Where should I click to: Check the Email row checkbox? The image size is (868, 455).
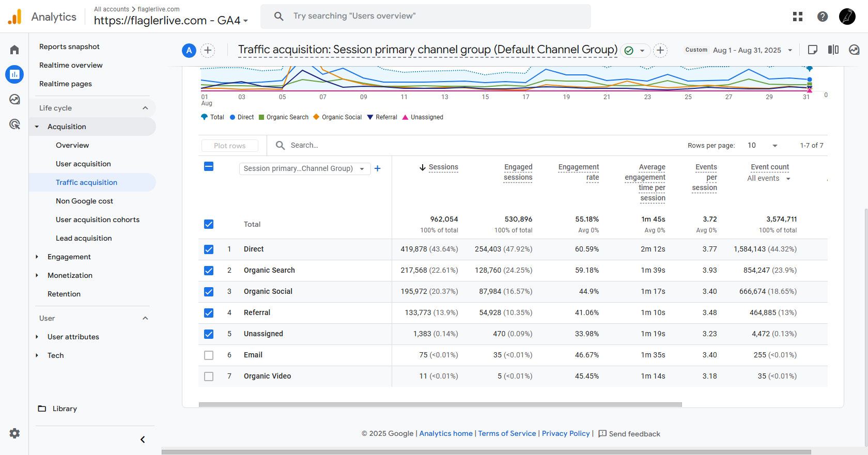209,355
